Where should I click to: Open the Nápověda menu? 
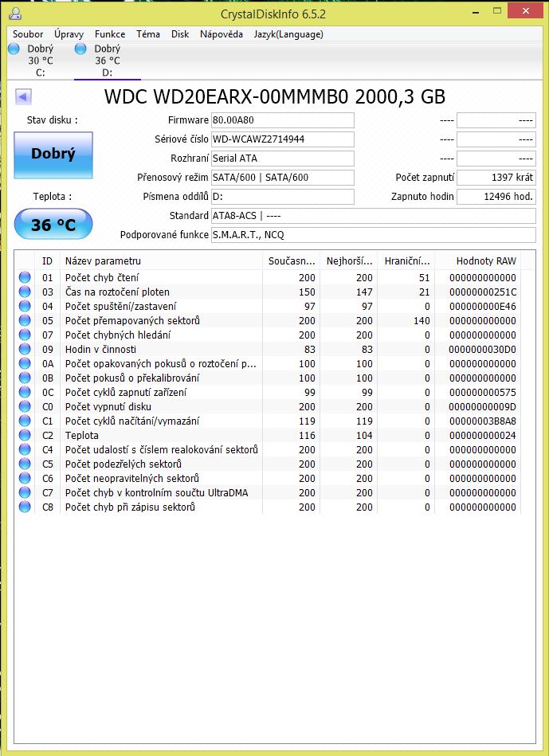pyautogui.click(x=222, y=34)
